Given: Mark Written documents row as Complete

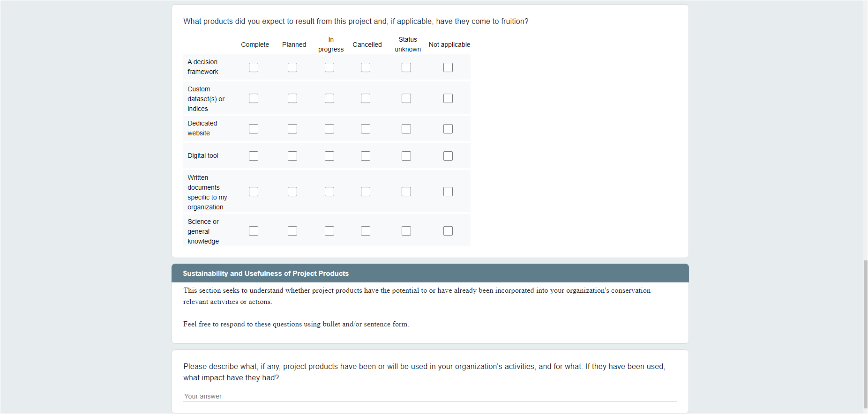Looking at the screenshot, I should 254,192.
